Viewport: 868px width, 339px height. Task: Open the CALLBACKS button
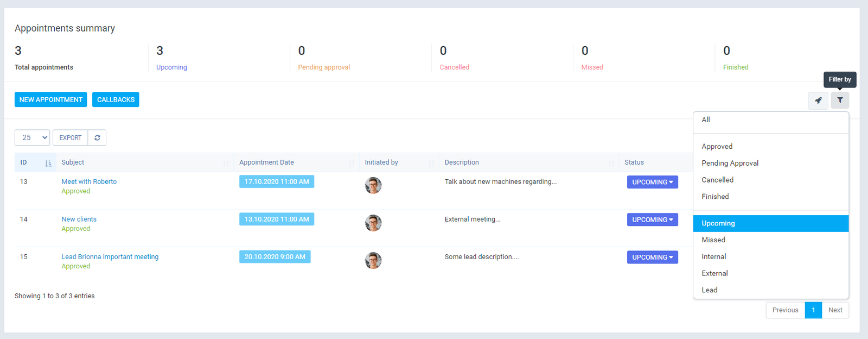116,100
